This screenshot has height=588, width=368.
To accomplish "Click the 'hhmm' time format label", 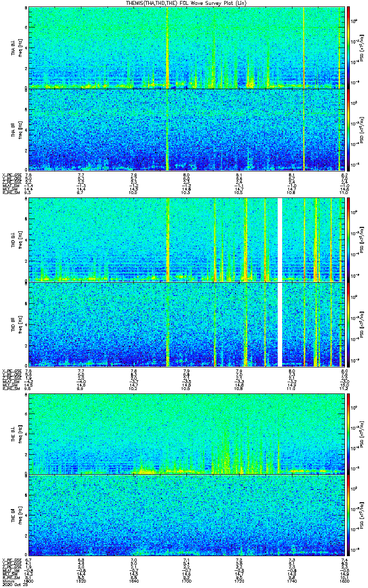I will tap(8, 581).
